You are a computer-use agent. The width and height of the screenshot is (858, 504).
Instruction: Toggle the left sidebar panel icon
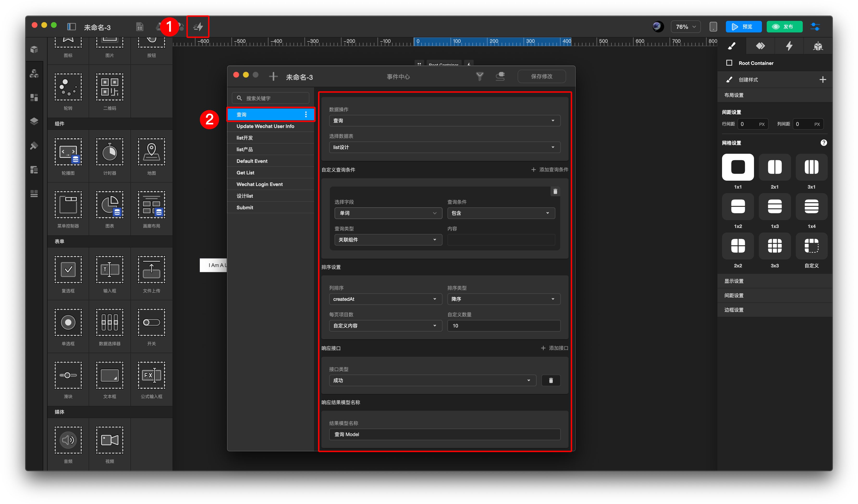tap(72, 27)
